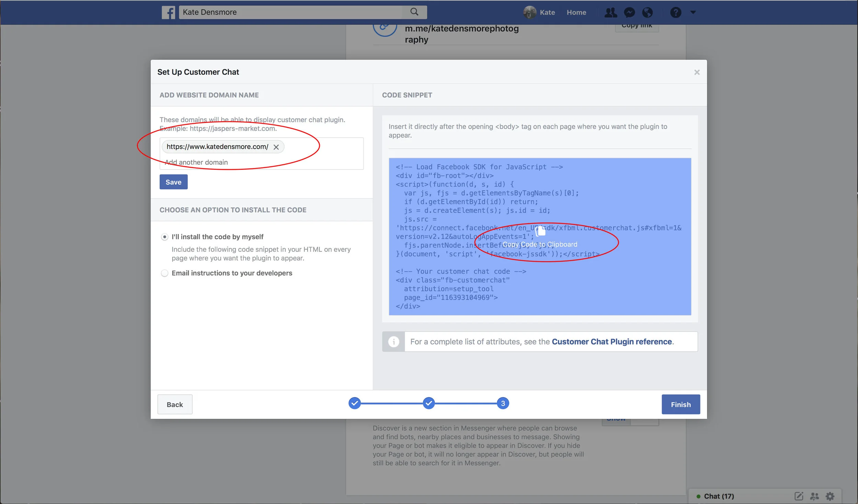The height and width of the screenshot is (504, 858).
Task: Go to Home in top bar
Action: [x=576, y=12]
